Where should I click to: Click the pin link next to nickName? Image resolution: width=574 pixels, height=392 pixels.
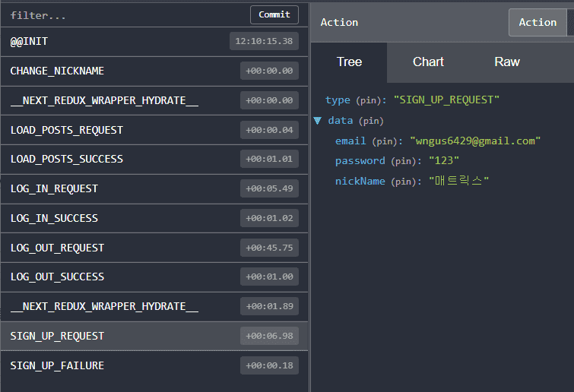[406, 182]
